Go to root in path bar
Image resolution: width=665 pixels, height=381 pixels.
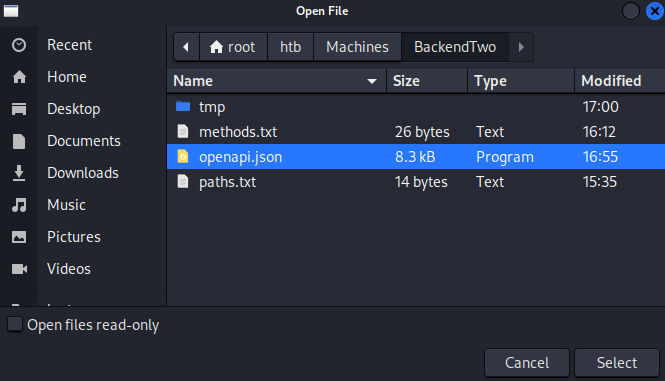tap(233, 47)
